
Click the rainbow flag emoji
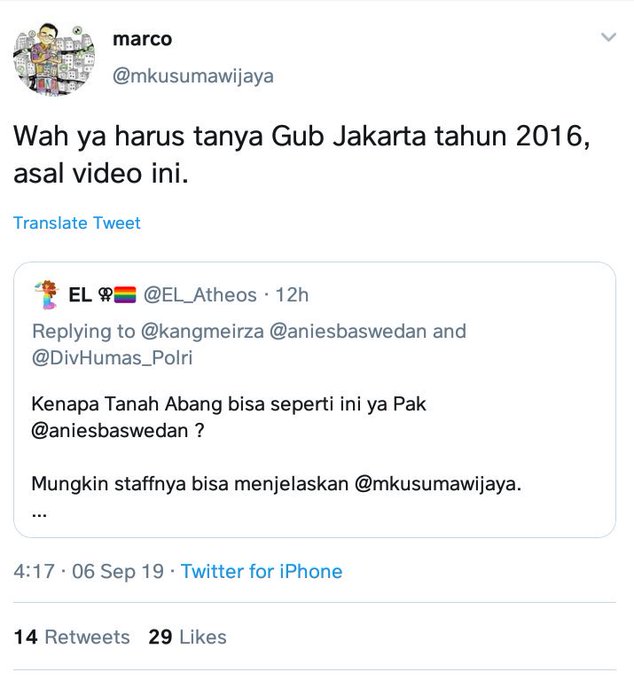pos(125,295)
